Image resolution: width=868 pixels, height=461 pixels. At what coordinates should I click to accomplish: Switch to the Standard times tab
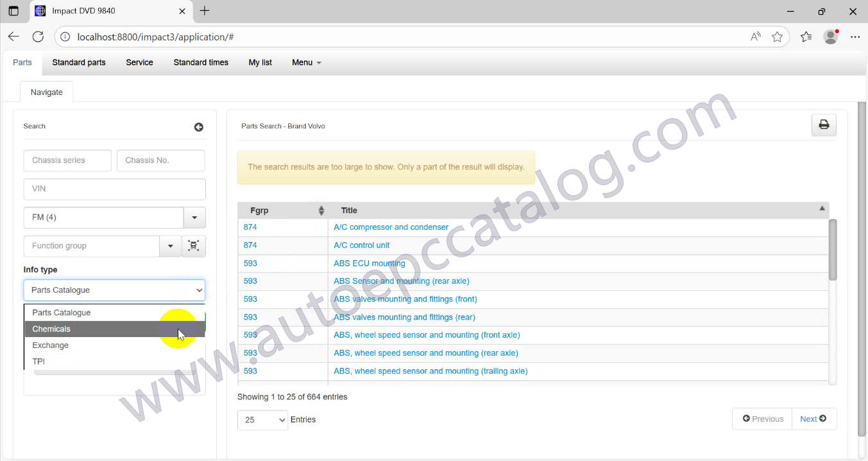pos(201,62)
